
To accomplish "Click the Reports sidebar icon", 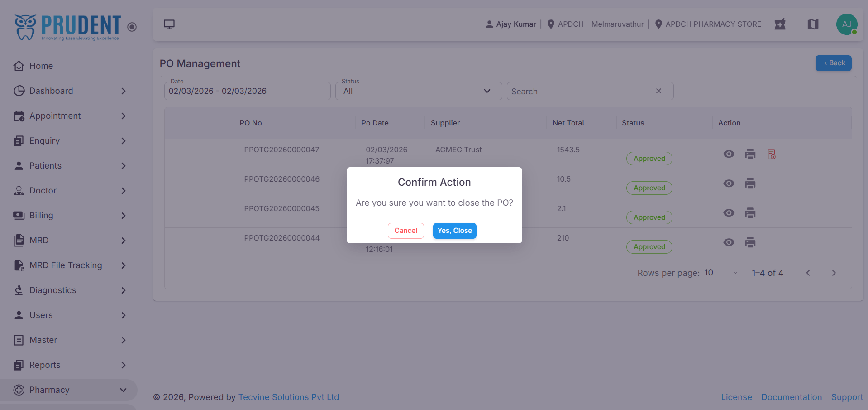I will click(19, 365).
